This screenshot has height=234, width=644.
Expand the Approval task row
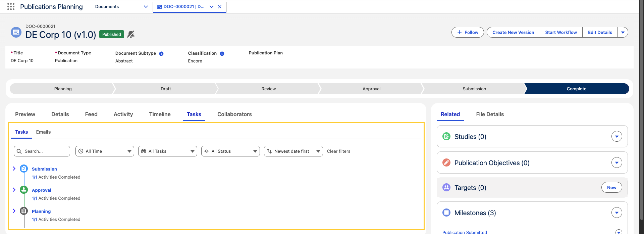click(x=14, y=190)
